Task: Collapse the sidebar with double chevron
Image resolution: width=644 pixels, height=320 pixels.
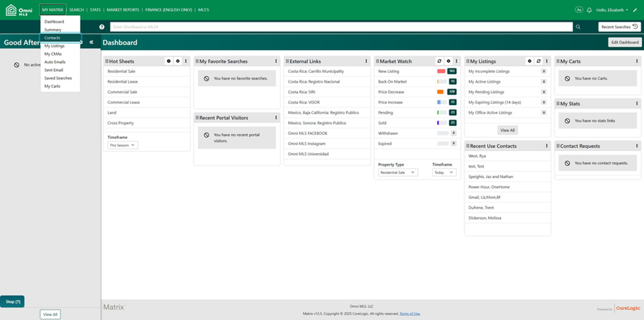Action: 91,42
